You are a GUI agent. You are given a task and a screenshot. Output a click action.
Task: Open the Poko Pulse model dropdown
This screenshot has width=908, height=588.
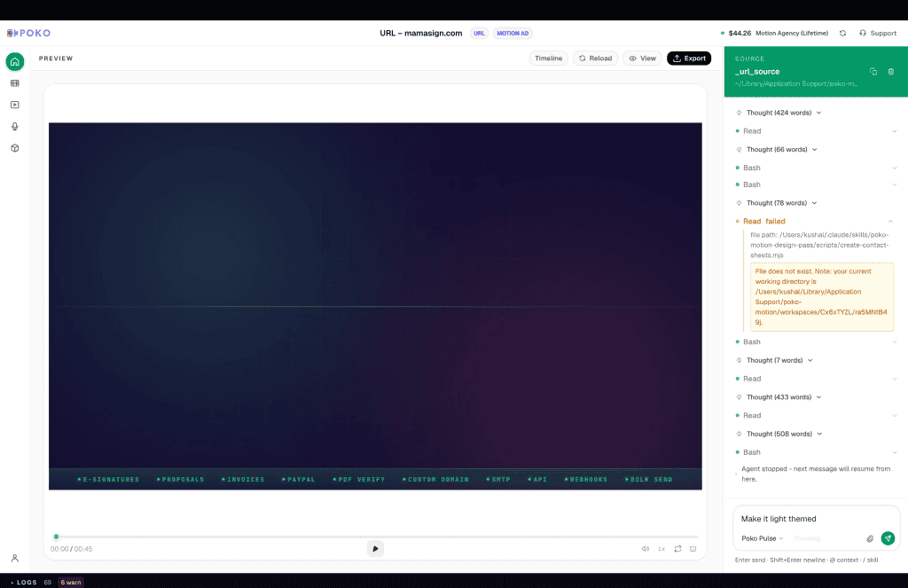pos(762,538)
